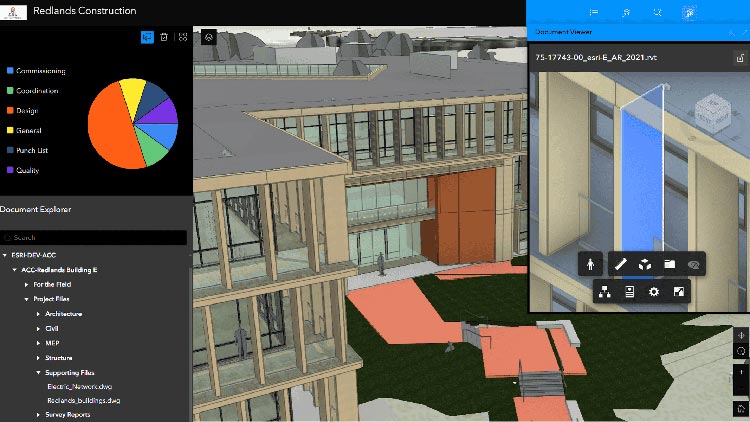The height and width of the screenshot is (422, 750).
Task: Toggle the hidden-eye visibility icon in viewer
Action: pyautogui.click(x=694, y=265)
